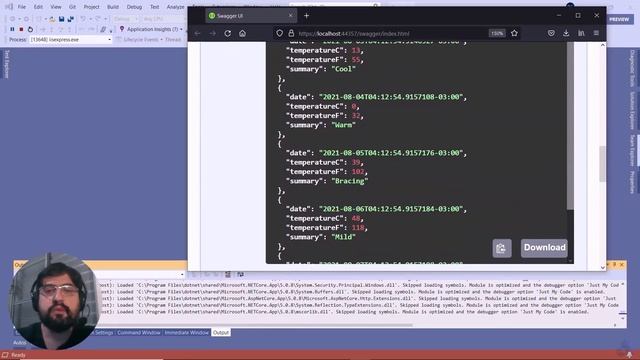
Task: Open the Project menu
Action: [x=91, y=7]
